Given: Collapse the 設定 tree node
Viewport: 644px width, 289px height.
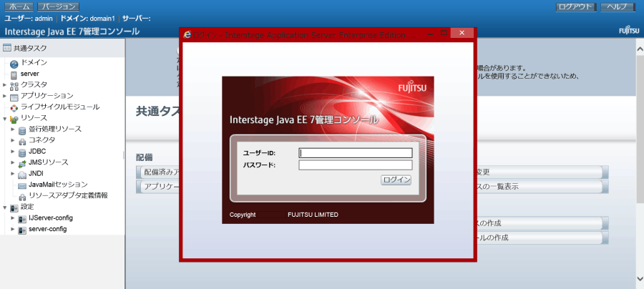Looking at the screenshot, I should click(x=4, y=207).
